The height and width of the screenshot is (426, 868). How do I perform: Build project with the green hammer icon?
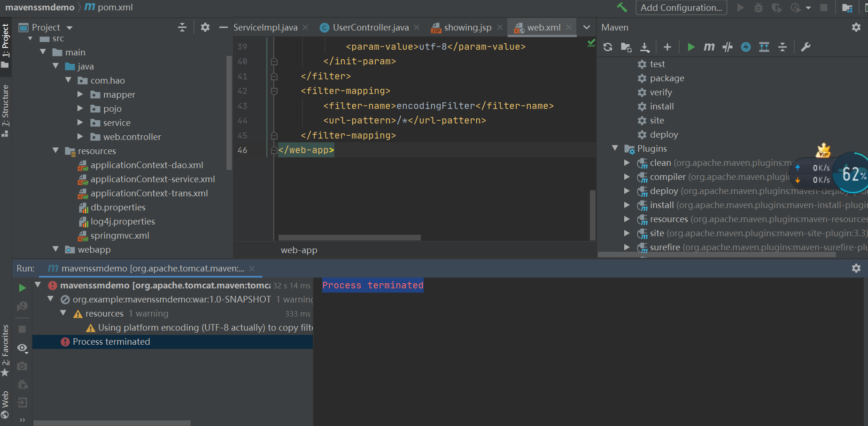[x=622, y=7]
